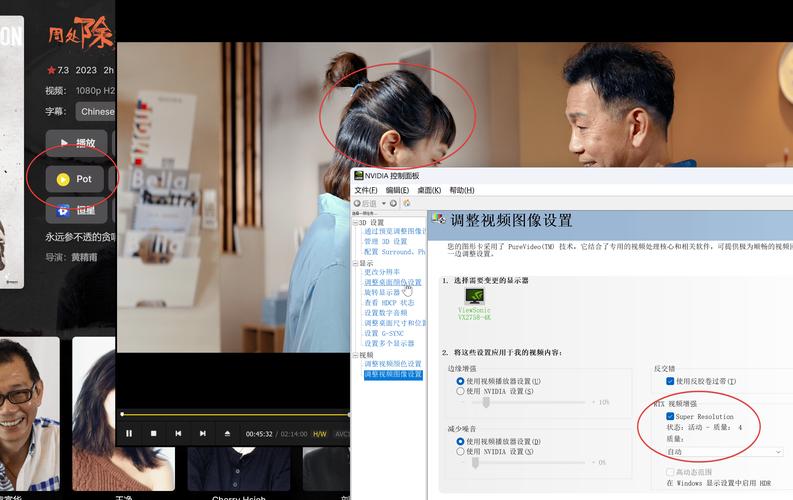Collapse the 视频 tree node
The width and height of the screenshot is (793, 500).
pyautogui.click(x=356, y=355)
